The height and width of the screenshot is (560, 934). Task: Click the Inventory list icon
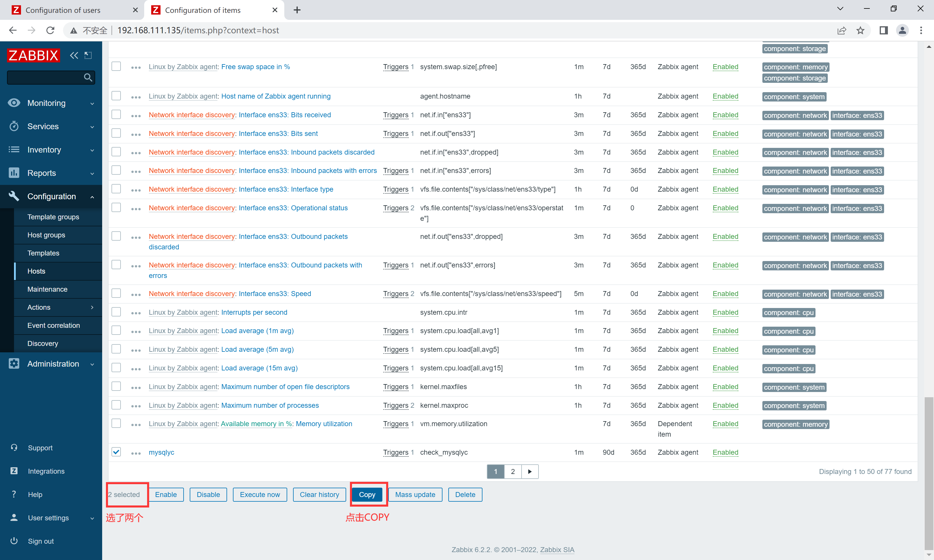pos(14,150)
